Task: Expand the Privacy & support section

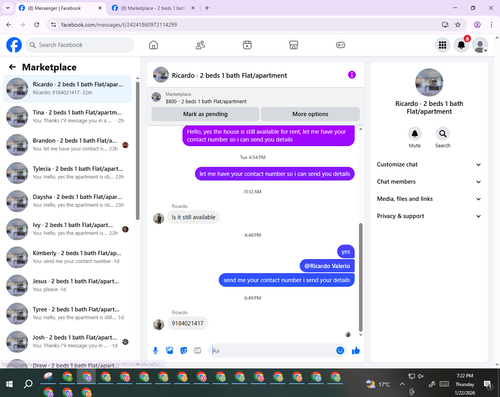Action: [x=429, y=216]
